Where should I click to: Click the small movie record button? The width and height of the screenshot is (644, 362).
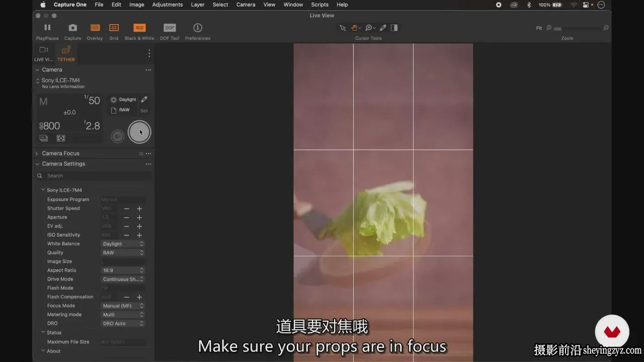pos(117,136)
